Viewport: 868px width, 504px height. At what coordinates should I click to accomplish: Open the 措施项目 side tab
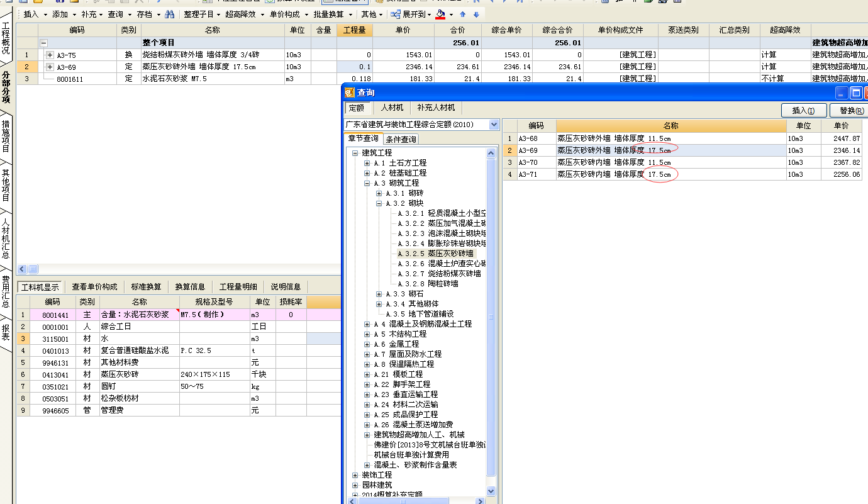[x=6, y=136]
